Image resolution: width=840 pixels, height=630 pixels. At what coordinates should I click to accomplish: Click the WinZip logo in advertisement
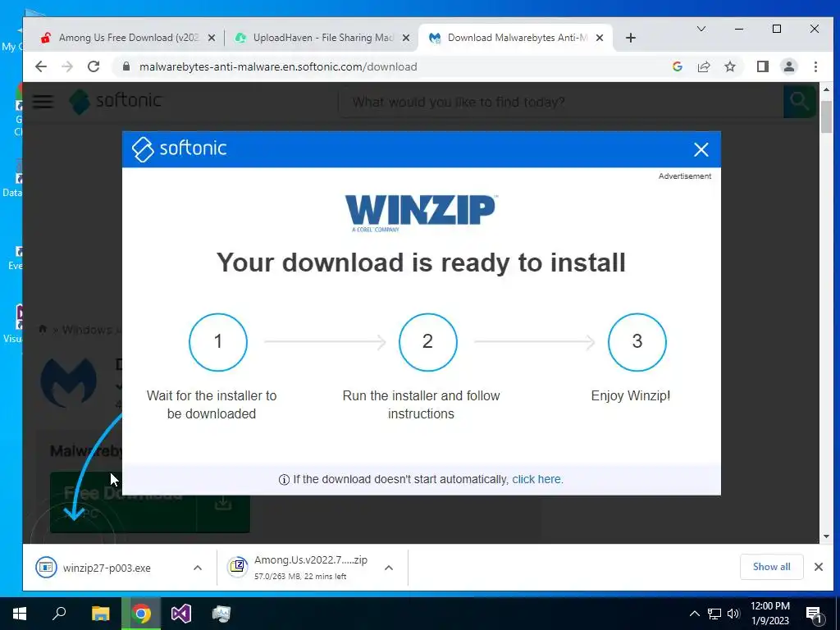tap(421, 212)
